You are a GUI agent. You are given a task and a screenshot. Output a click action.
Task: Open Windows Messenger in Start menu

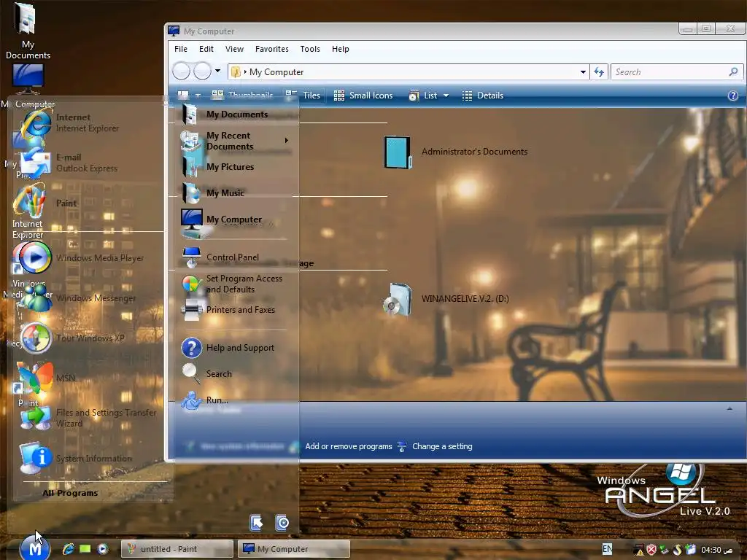(x=79, y=298)
